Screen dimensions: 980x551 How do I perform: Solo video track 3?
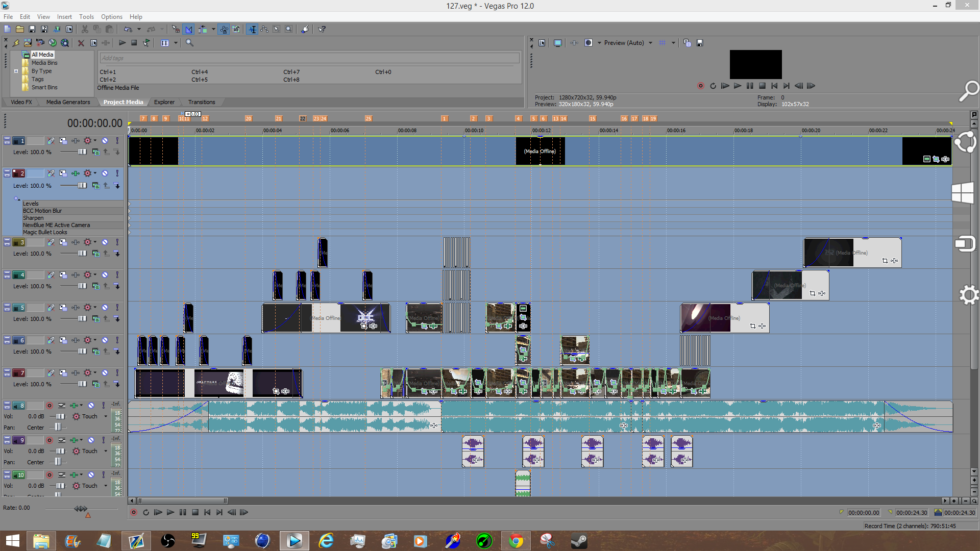117,242
